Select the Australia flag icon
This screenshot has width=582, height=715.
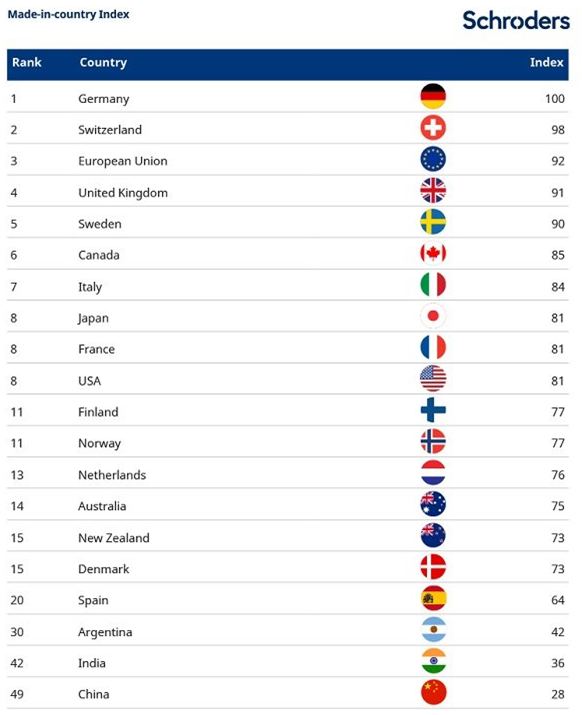[x=432, y=504]
